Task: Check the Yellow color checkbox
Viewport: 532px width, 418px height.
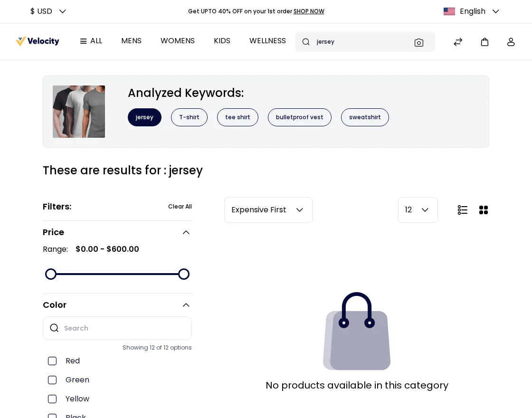Action: point(52,399)
